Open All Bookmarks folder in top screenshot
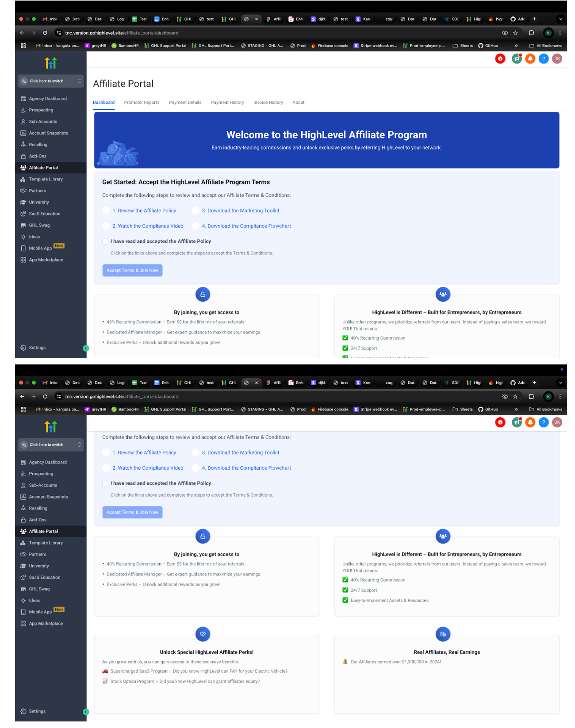Screen dimensions: 575x728 [x=545, y=46]
